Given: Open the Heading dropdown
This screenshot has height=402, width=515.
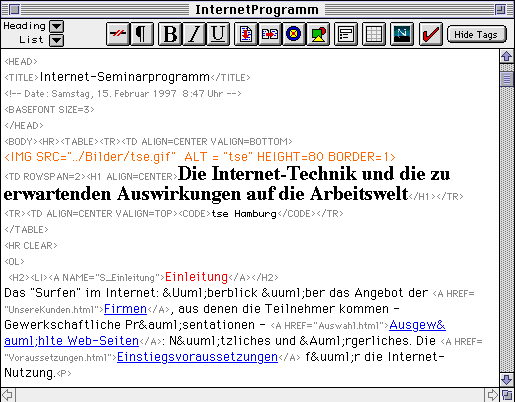Looking at the screenshot, I should pyautogui.click(x=56, y=26).
